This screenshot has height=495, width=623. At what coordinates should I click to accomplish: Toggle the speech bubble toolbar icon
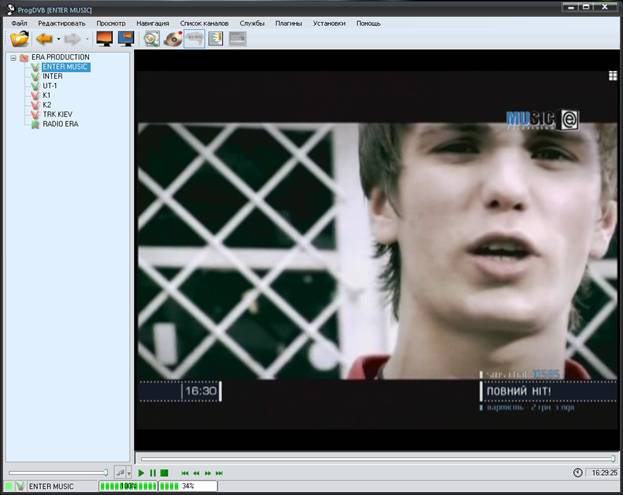click(x=194, y=39)
